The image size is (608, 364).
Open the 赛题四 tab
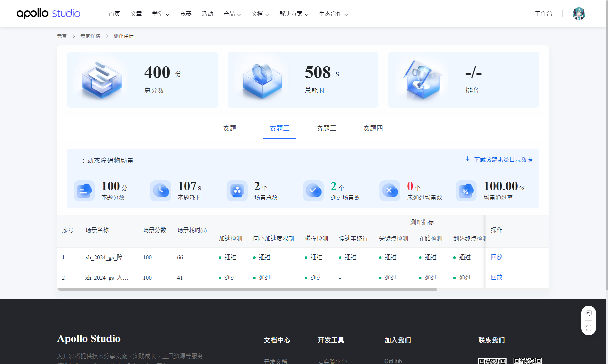(373, 128)
